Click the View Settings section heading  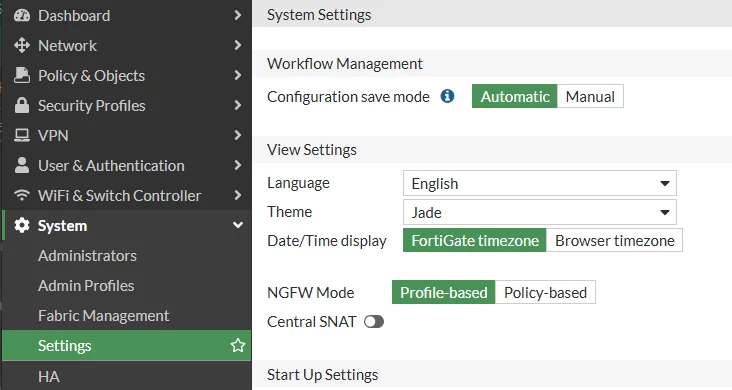click(x=312, y=149)
